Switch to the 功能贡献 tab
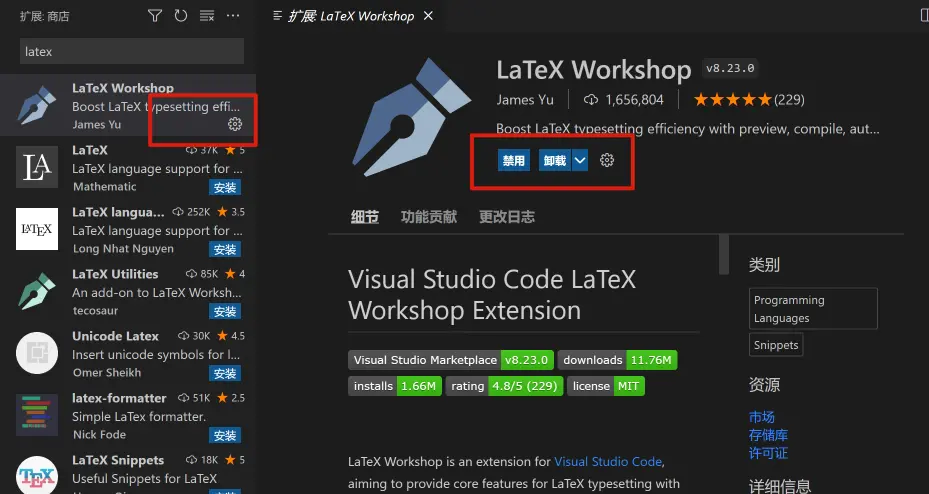This screenshot has height=494, width=929. 429,217
